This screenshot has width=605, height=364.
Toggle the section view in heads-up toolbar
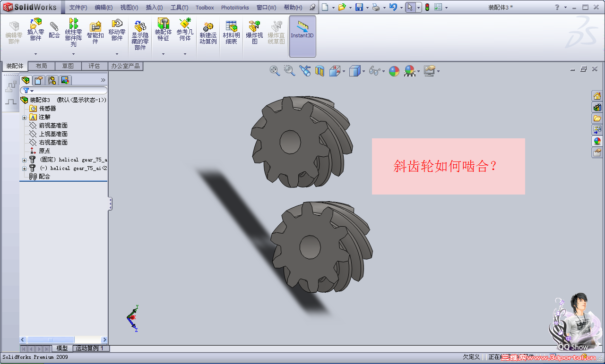(319, 70)
